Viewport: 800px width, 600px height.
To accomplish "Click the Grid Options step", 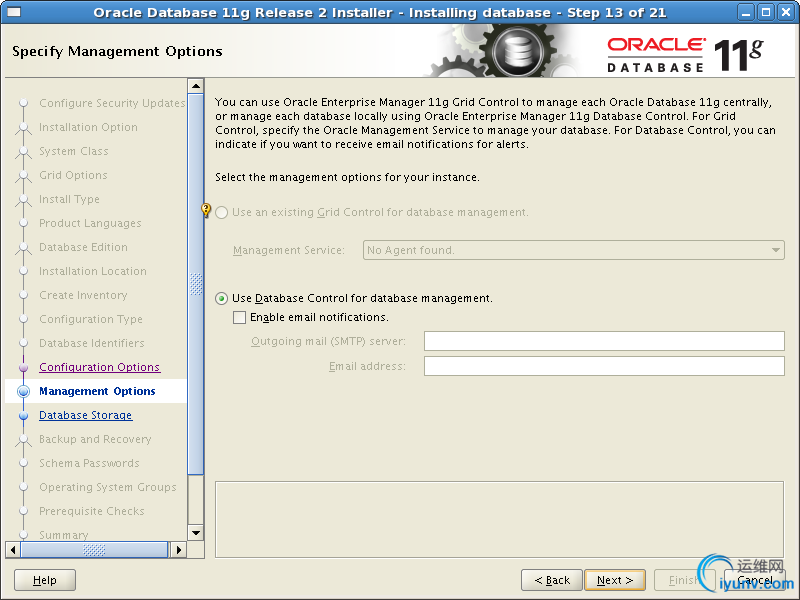I will coord(73,175).
